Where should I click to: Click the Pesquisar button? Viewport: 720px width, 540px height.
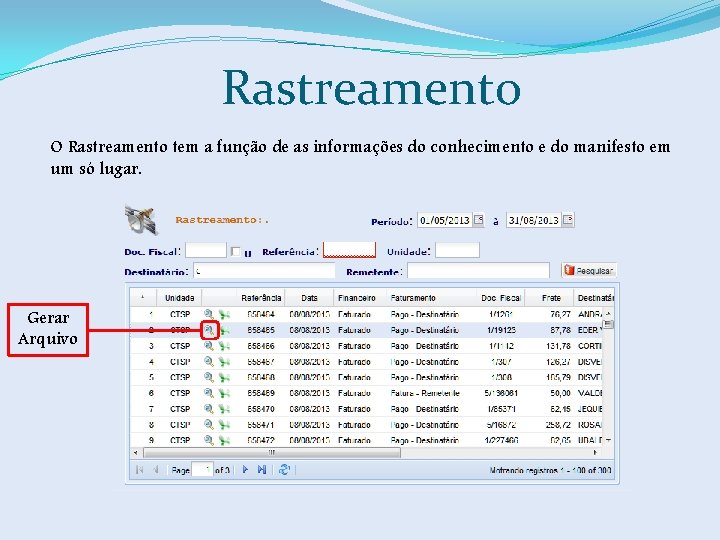pyautogui.click(x=589, y=270)
